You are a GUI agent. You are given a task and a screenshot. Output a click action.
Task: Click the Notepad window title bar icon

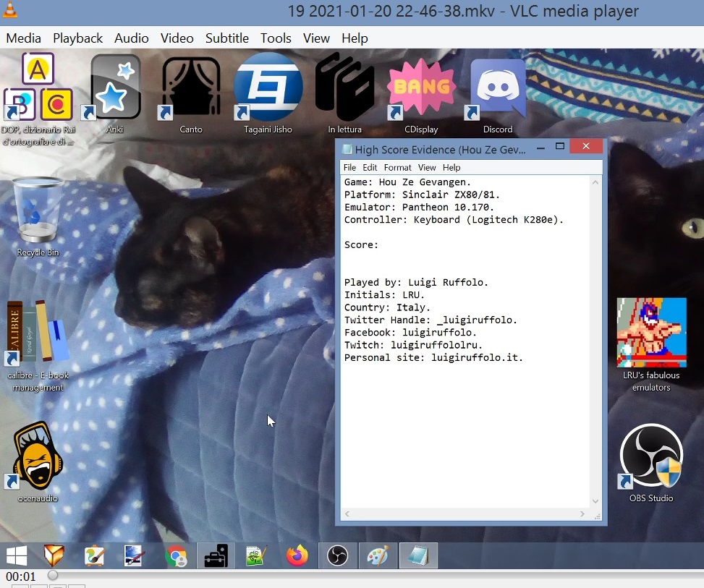click(x=347, y=150)
